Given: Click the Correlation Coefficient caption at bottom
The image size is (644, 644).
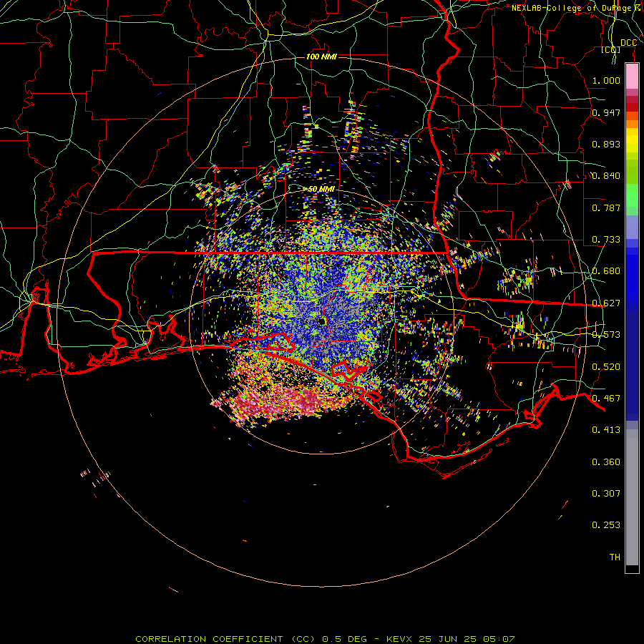Looking at the screenshot, I should pos(325,639).
